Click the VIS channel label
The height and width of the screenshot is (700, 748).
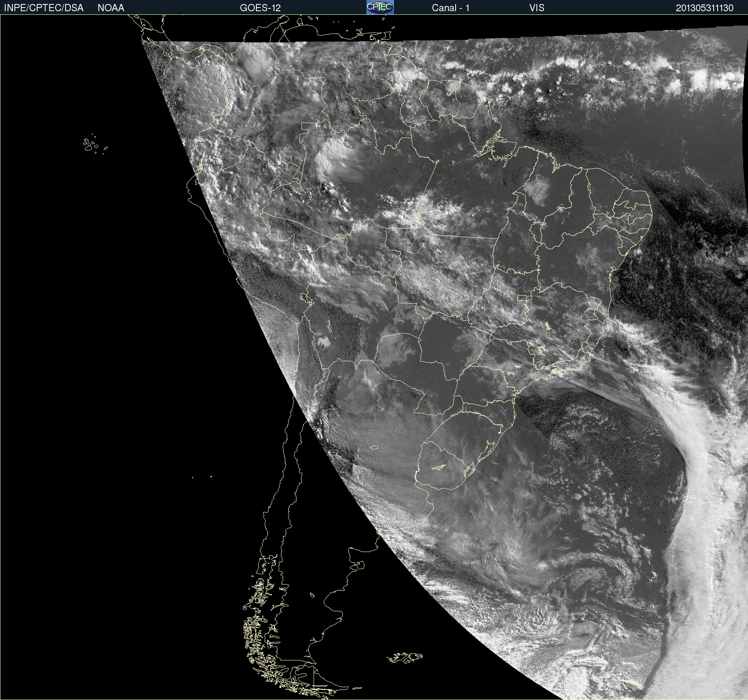point(537,8)
